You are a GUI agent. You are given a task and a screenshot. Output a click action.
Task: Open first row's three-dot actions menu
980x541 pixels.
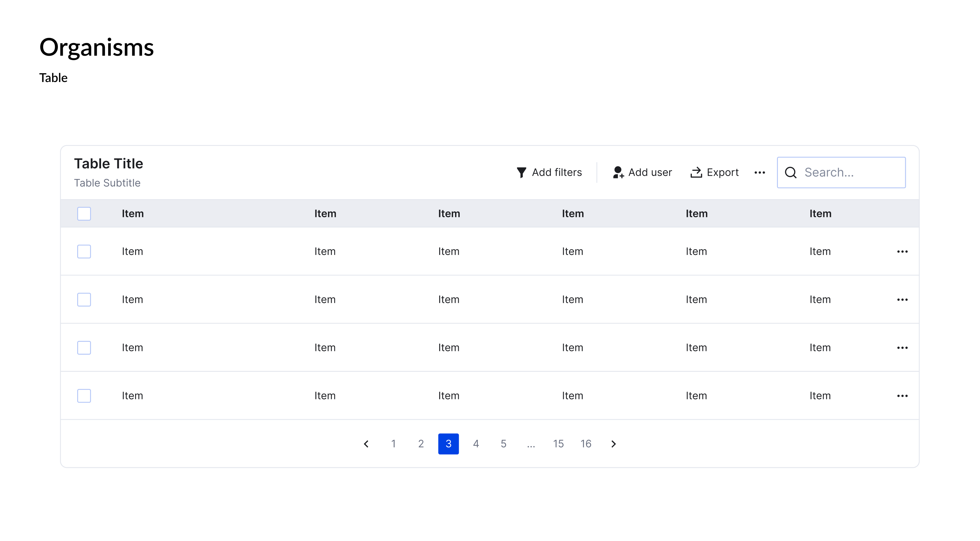point(902,252)
